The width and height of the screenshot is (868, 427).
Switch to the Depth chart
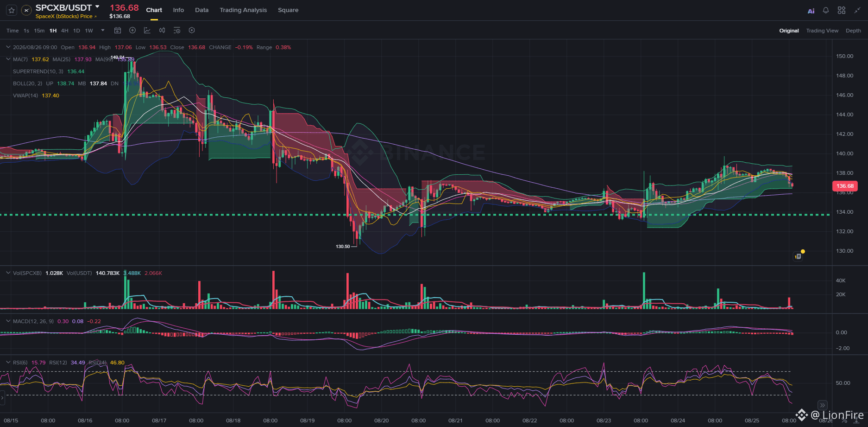(x=853, y=31)
